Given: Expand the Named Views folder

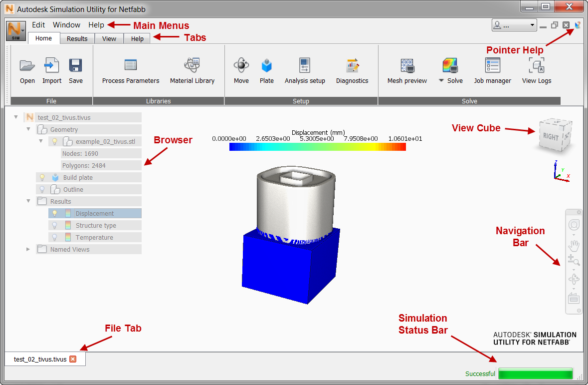Looking at the screenshot, I should pos(28,249).
